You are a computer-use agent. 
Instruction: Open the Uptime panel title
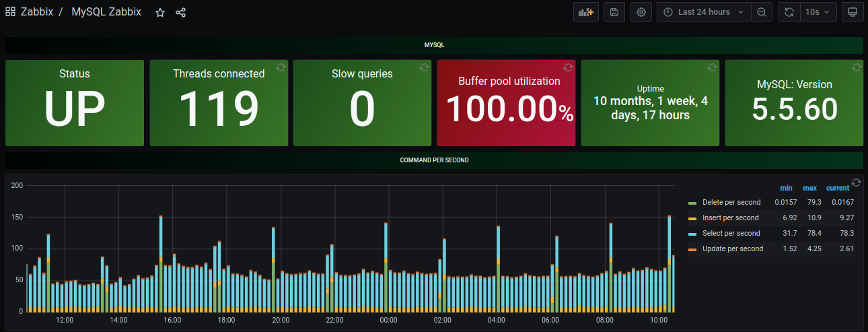click(650, 88)
